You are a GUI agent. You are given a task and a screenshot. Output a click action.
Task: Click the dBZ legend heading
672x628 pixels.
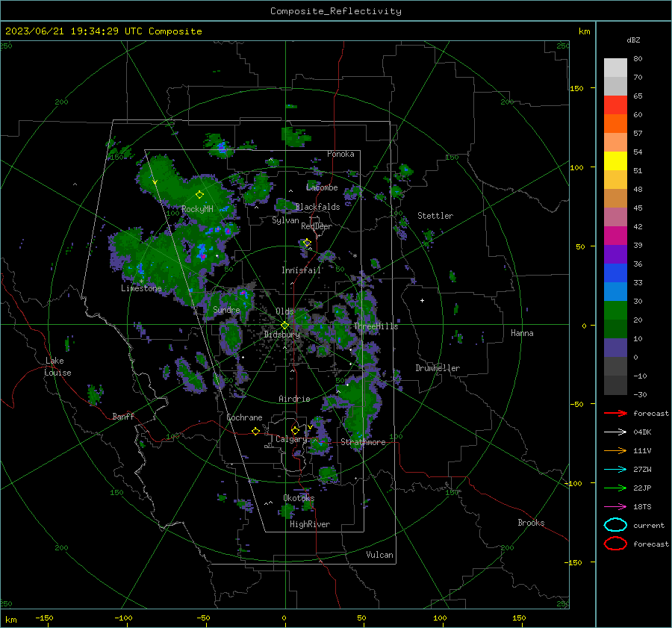coord(633,40)
